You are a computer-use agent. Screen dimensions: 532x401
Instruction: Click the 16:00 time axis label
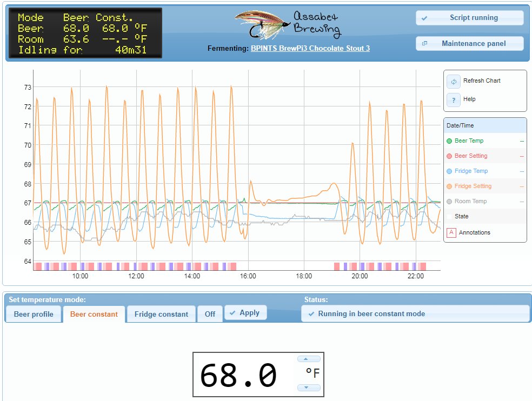click(x=248, y=276)
